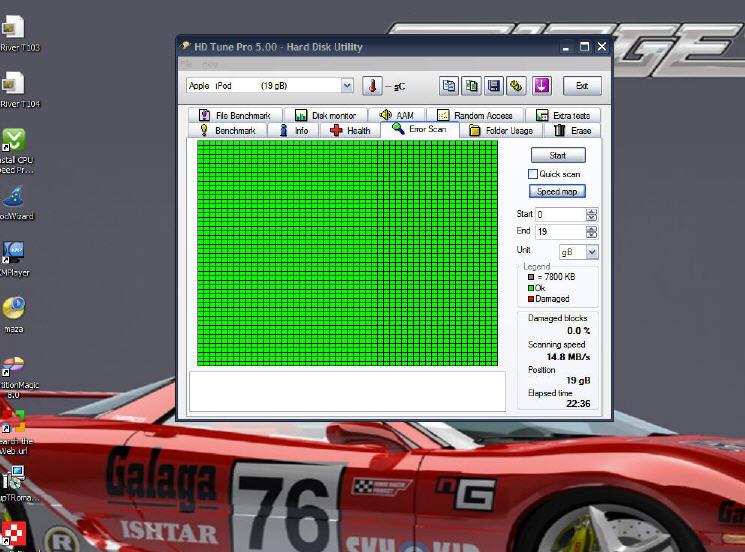Click the empty scan results log box
The image size is (745, 552).
click(x=347, y=391)
